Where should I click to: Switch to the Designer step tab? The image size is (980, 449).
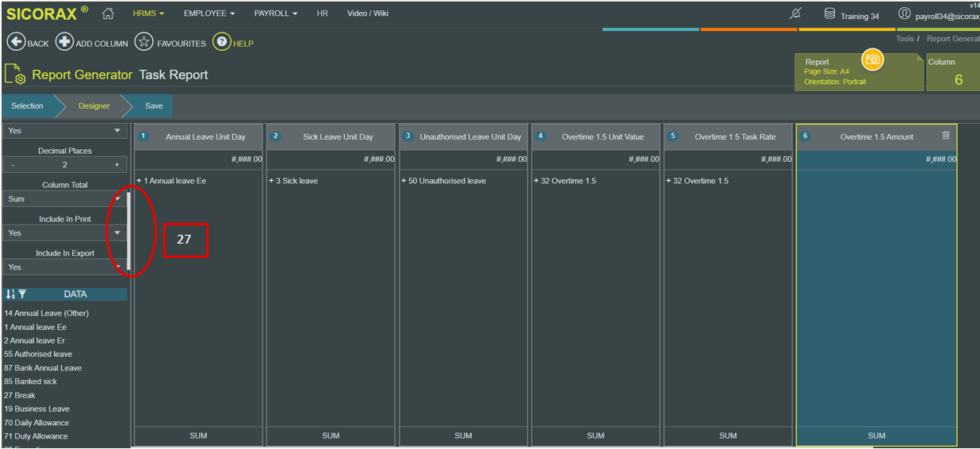pyautogui.click(x=94, y=106)
